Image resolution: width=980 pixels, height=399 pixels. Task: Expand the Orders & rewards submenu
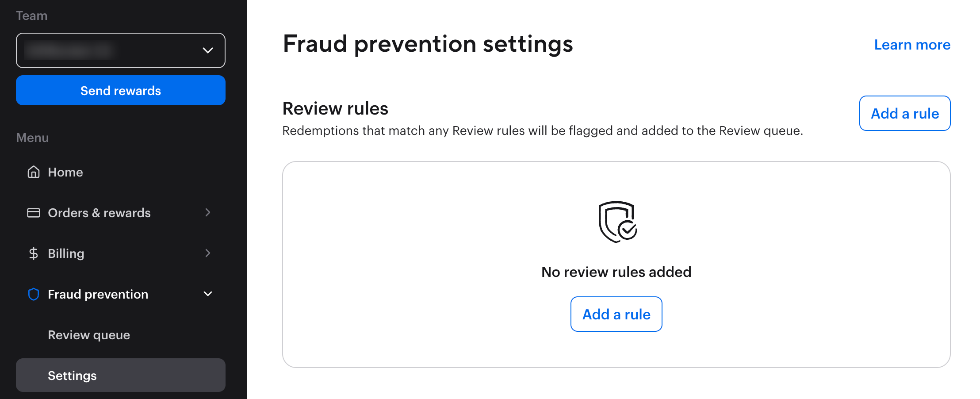208,213
